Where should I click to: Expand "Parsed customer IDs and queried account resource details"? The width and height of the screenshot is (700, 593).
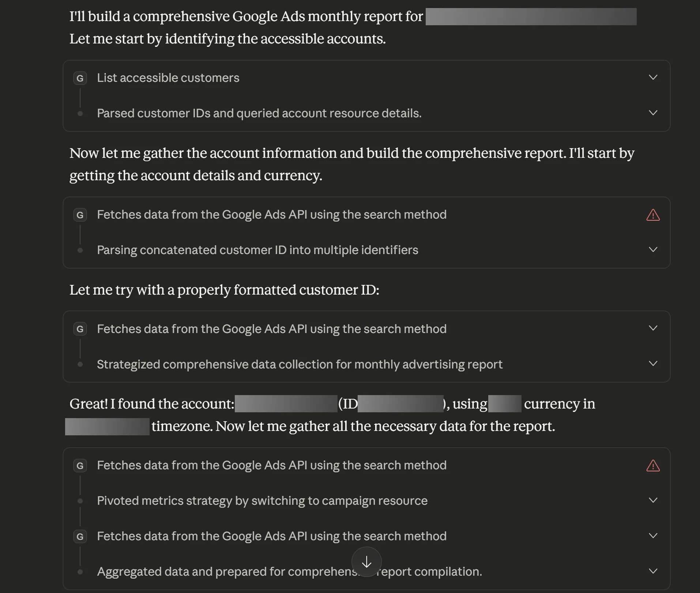(653, 113)
